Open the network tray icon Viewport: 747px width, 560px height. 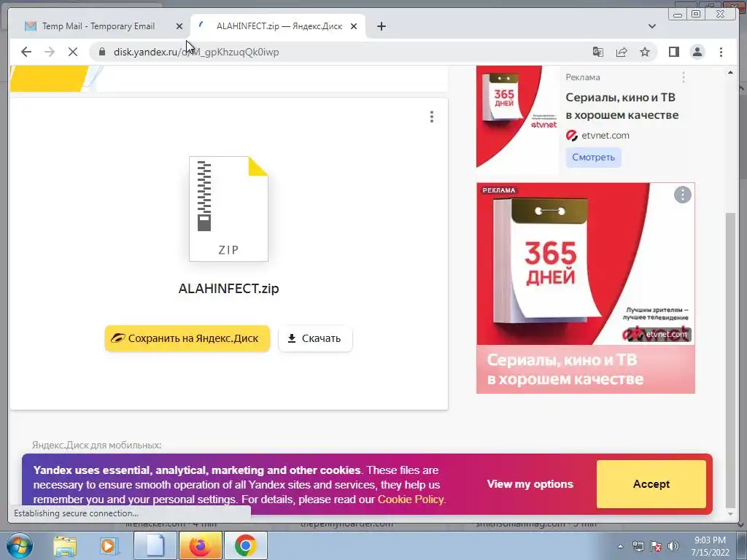[638, 547]
